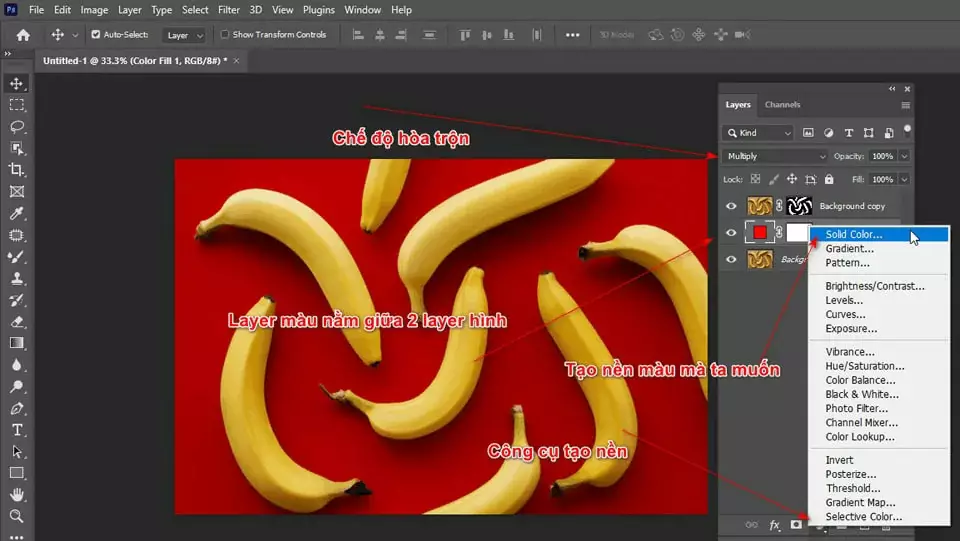Click the Home icon in options bar
This screenshot has height=541, width=960.
pyautogui.click(x=23, y=35)
